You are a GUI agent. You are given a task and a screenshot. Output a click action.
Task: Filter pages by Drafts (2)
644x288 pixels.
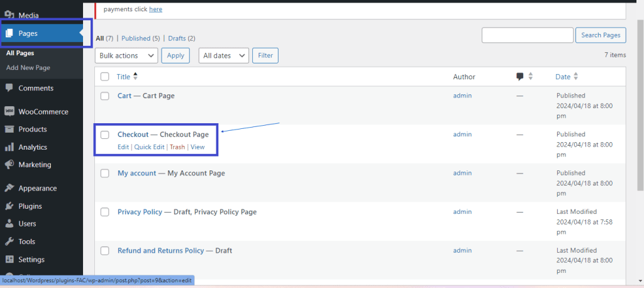[182, 38]
